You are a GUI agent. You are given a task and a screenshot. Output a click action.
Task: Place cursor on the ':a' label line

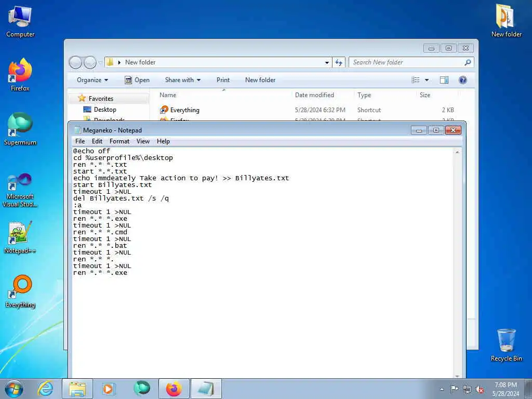point(77,205)
